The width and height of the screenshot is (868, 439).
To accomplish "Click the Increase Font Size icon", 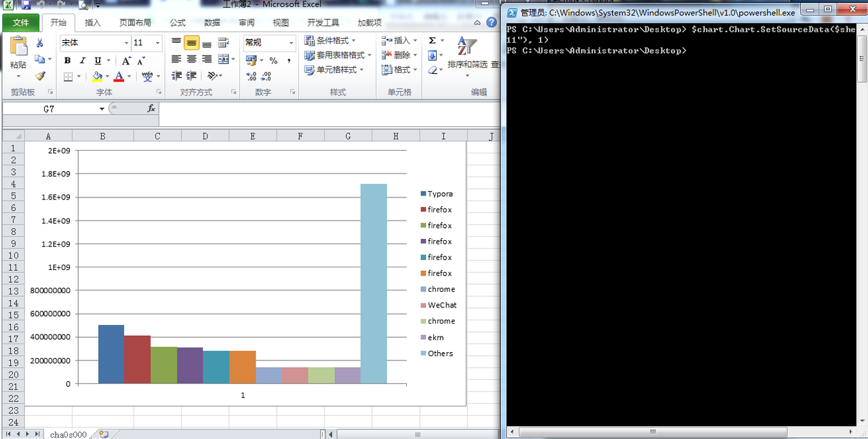I will pos(126,60).
